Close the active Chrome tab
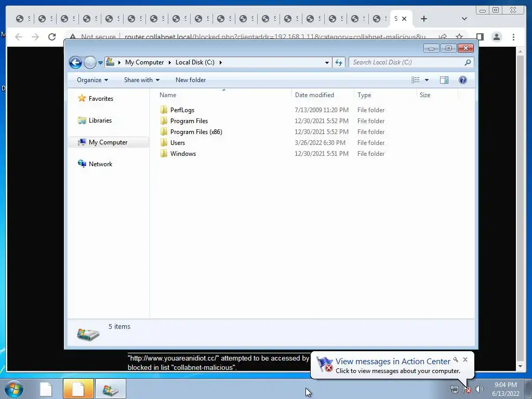The image size is (532, 399). [x=404, y=19]
